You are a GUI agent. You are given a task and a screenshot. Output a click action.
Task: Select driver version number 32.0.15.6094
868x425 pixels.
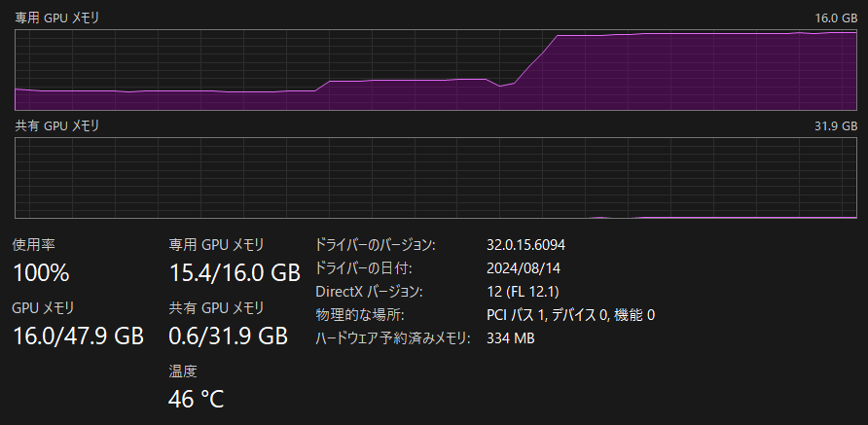pos(537,245)
